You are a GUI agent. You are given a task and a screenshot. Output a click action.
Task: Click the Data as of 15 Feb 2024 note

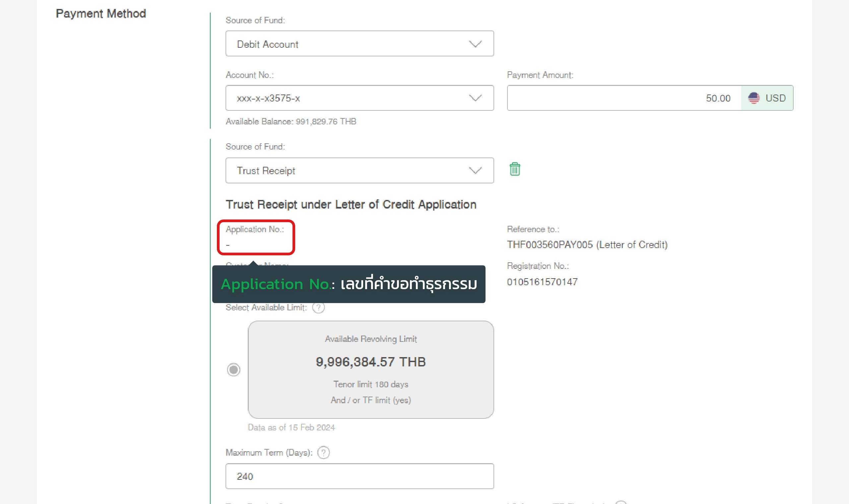[x=291, y=427]
